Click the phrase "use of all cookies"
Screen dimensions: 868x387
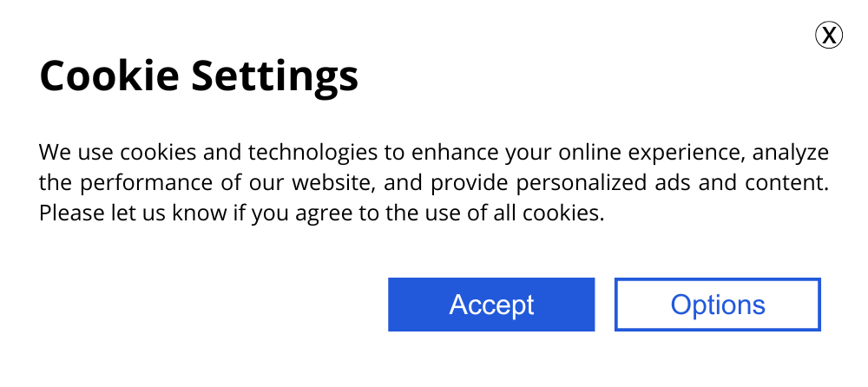coord(523,213)
